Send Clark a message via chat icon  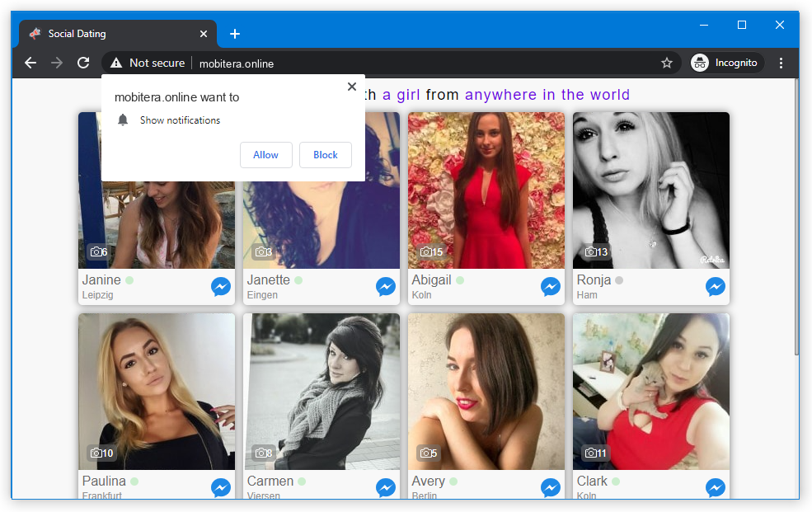pos(715,487)
